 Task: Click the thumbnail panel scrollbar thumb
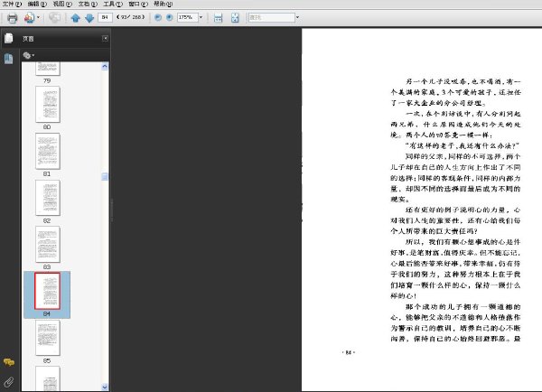click(x=105, y=177)
